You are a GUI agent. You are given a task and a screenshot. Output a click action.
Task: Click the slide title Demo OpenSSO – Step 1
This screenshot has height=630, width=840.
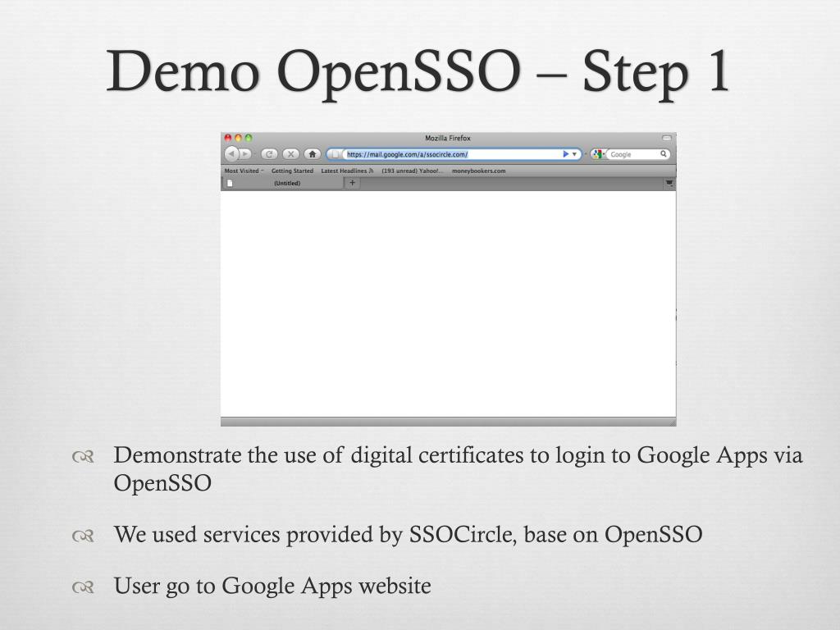tap(418, 73)
